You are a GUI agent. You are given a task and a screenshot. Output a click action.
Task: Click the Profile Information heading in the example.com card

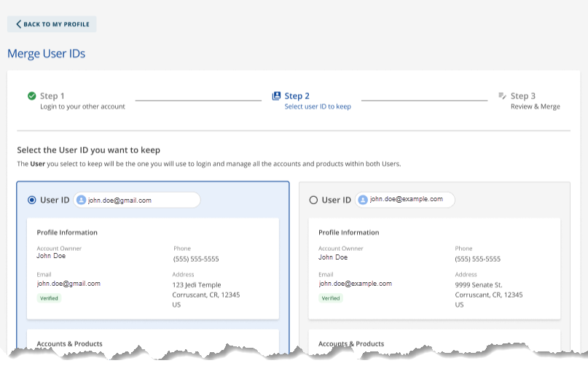click(349, 233)
